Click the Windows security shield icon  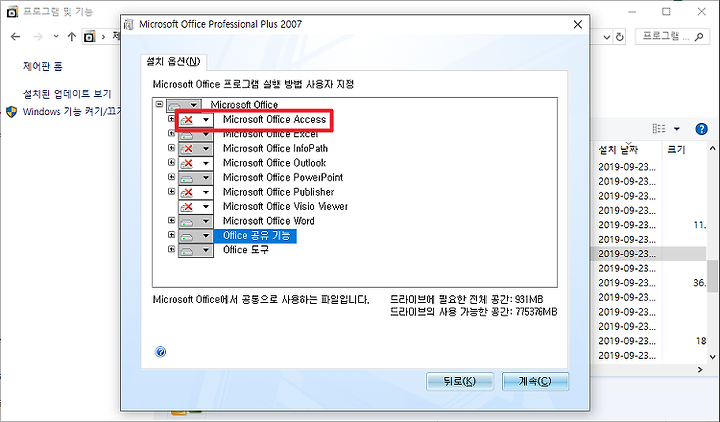pyautogui.click(x=11, y=112)
